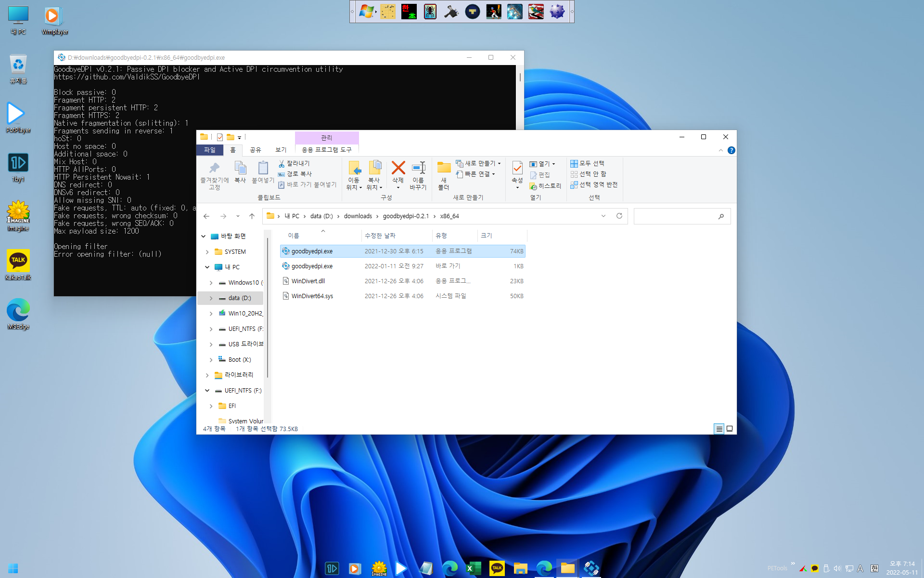The image size is (924, 578).
Task: Click the Refresh button beside address bar
Action: coord(619,216)
